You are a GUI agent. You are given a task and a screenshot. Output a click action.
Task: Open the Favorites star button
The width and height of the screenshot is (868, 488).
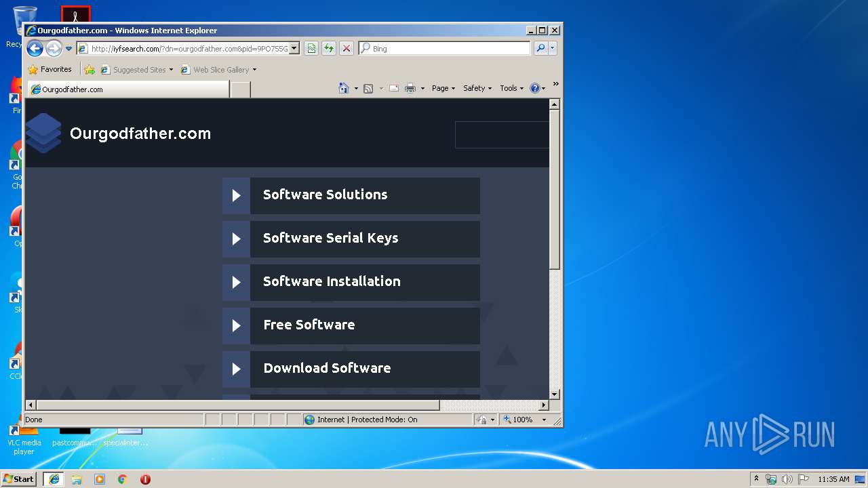[50, 69]
